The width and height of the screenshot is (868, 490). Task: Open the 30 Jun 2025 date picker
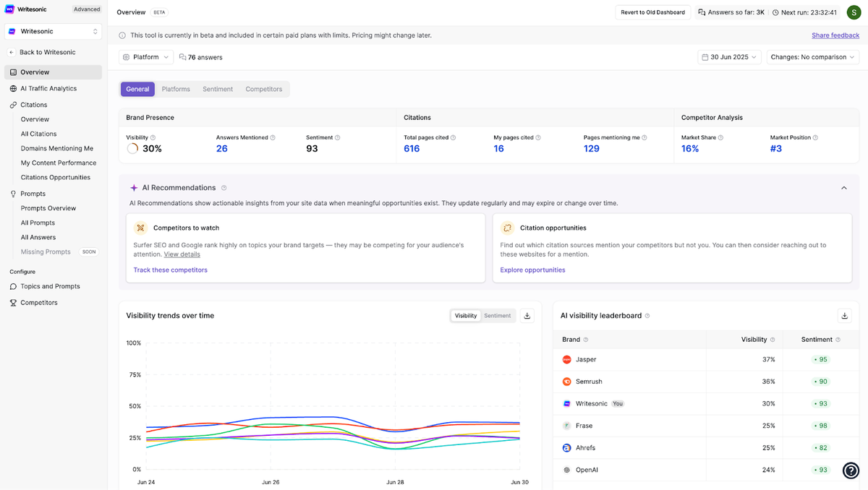(x=730, y=57)
